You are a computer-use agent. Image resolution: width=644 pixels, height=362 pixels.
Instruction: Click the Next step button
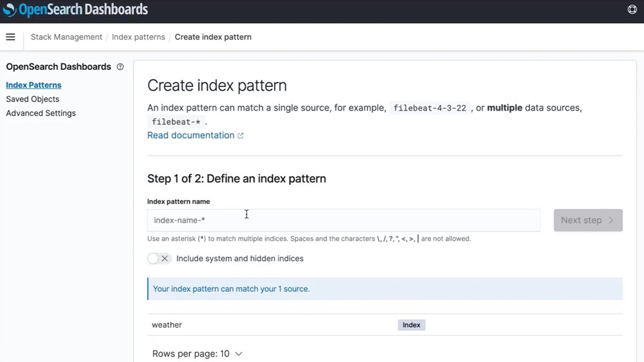[588, 220]
